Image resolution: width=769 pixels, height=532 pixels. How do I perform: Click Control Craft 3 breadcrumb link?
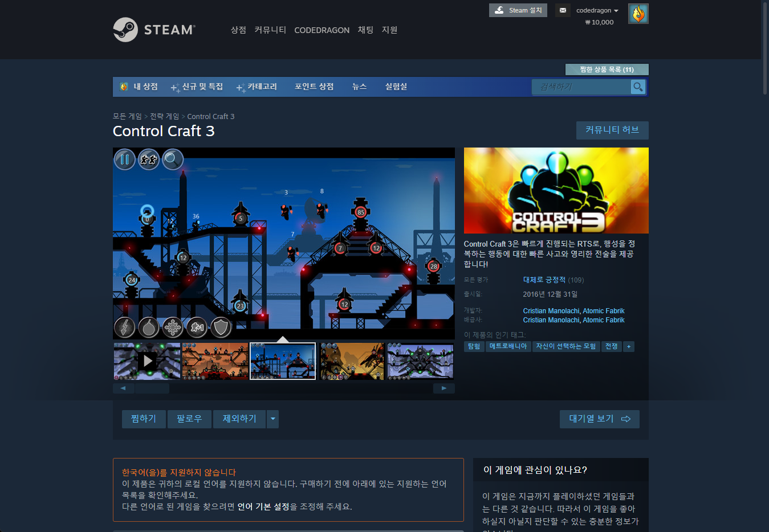tap(211, 116)
